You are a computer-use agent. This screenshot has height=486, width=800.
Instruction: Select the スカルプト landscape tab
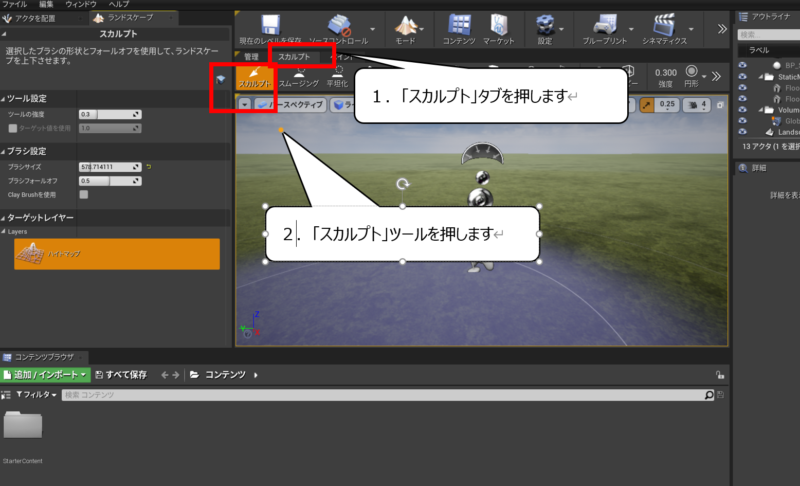[x=294, y=57]
